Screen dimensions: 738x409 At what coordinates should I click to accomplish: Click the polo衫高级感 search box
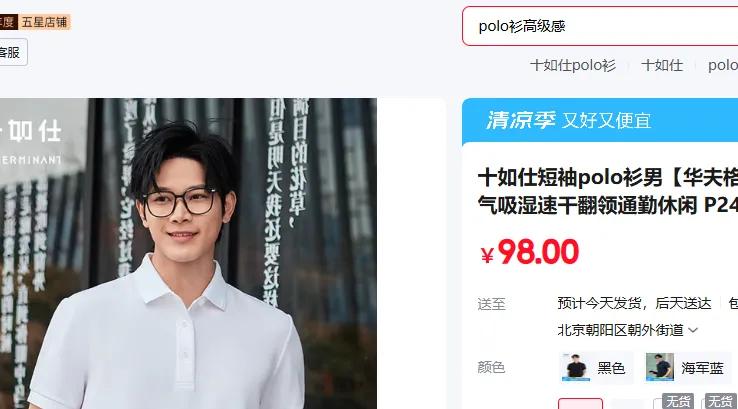[600, 26]
